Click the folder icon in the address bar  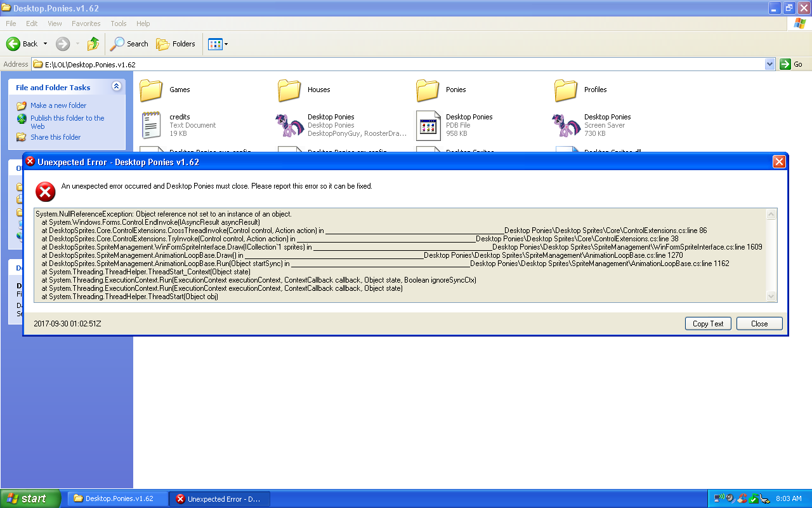click(38, 65)
